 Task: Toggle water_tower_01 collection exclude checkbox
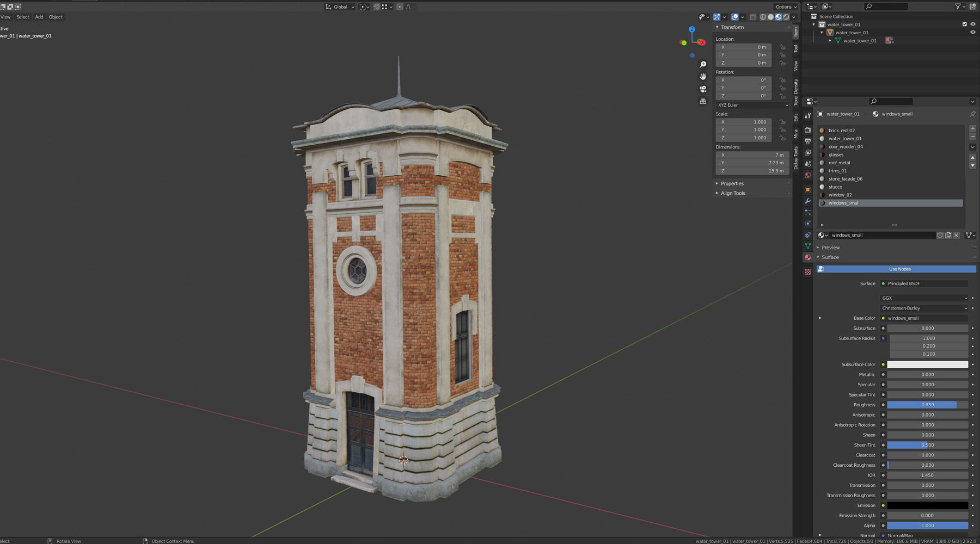tap(964, 24)
